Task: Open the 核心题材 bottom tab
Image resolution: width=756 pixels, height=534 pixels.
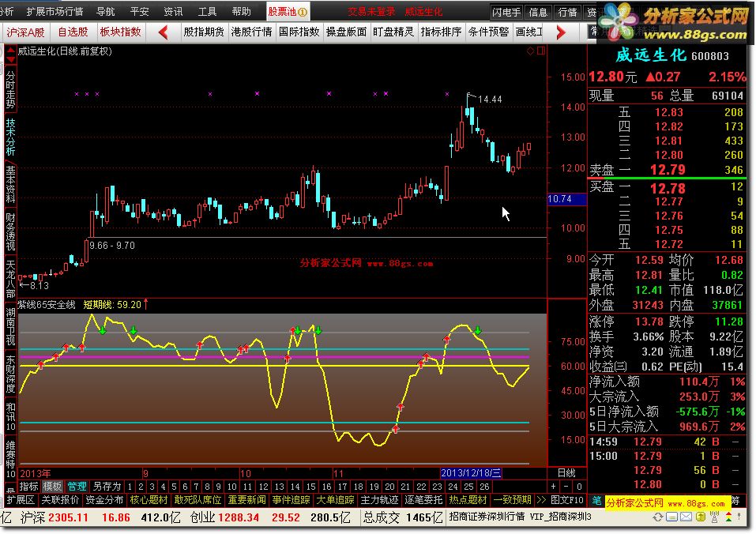Action: pos(149,500)
